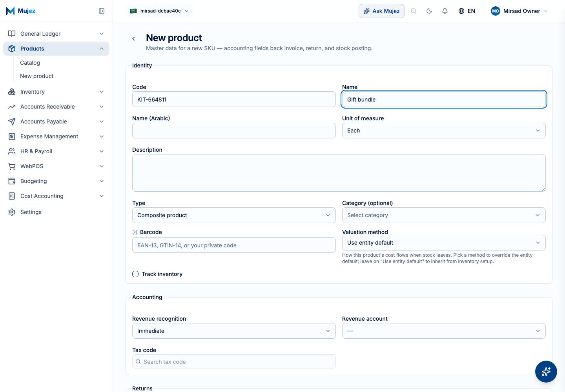
Task: Expand the Mirsad Owner user menu
Action: [x=519, y=11]
